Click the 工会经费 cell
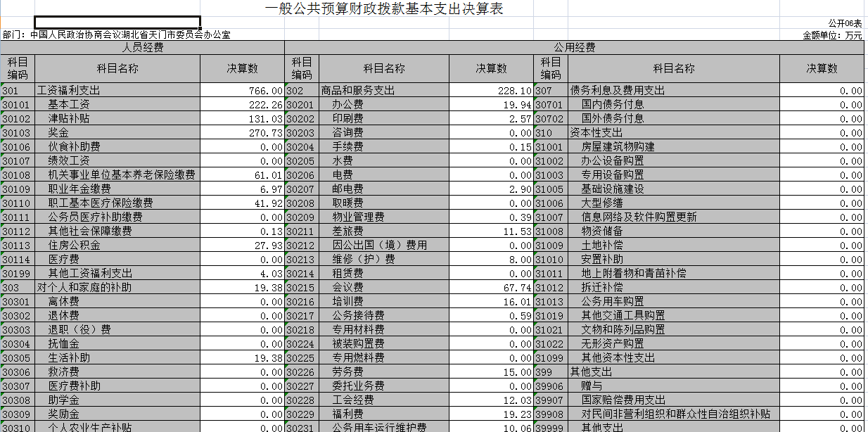The image size is (868, 432). (384, 400)
